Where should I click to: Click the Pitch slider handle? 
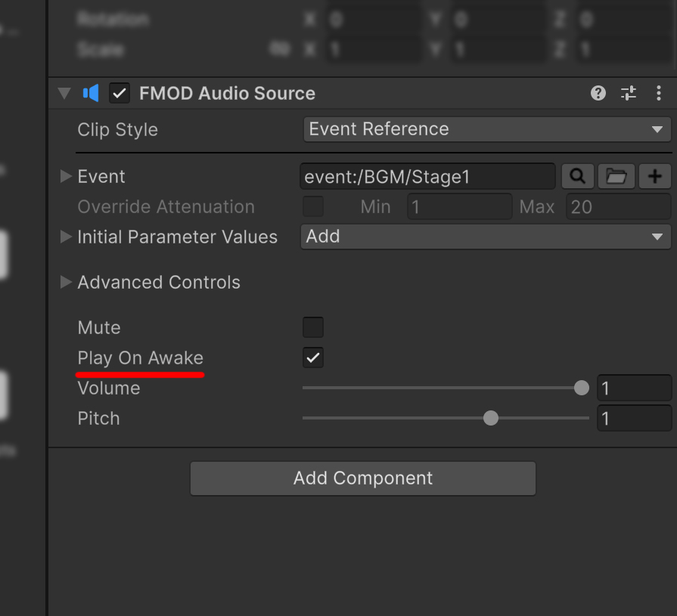(x=491, y=418)
